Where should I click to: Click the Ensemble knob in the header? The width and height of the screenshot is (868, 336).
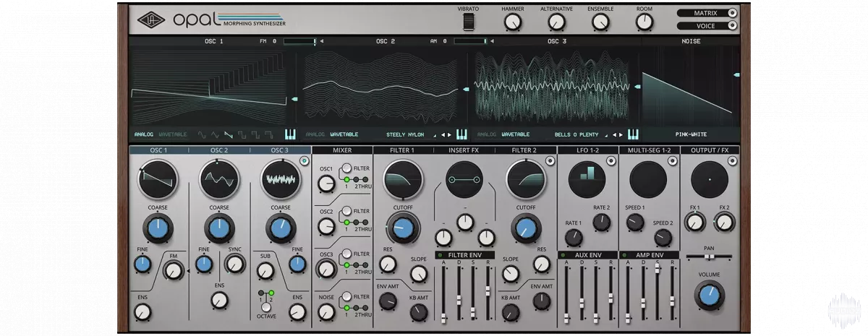pyautogui.click(x=600, y=22)
